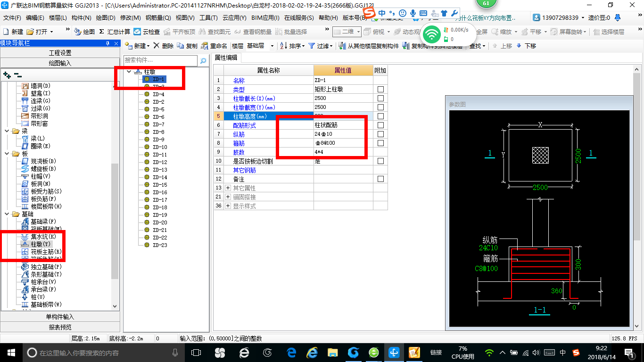Click the search magnifier beside 搜索构件

203,61
